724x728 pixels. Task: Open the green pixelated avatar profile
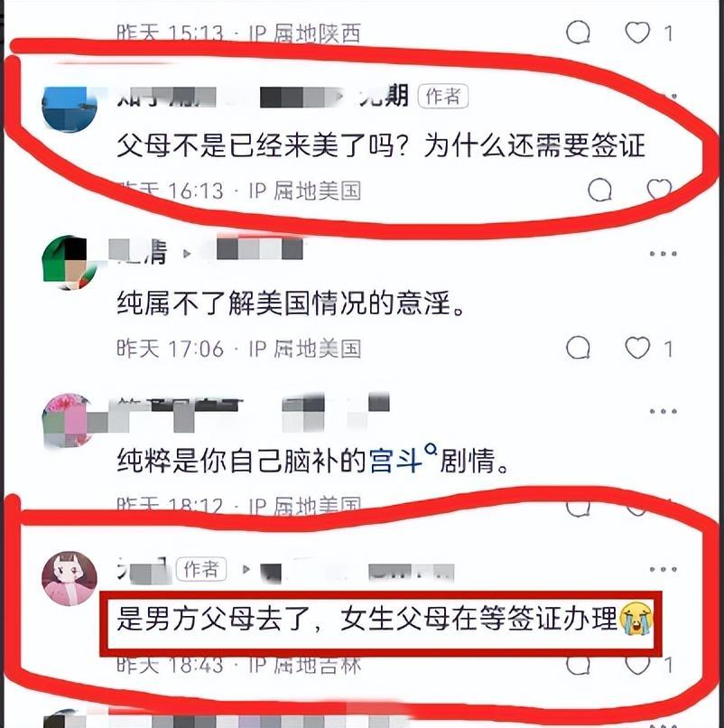coord(70,263)
